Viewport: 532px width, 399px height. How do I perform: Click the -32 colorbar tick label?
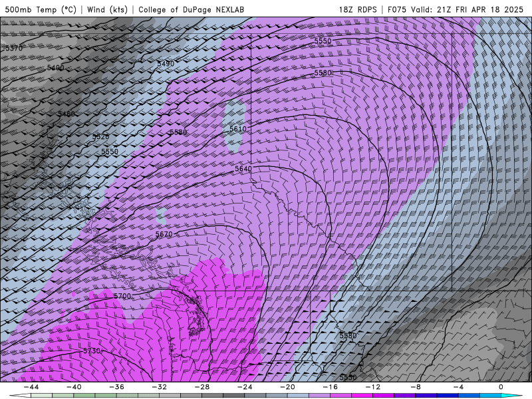coord(159,387)
